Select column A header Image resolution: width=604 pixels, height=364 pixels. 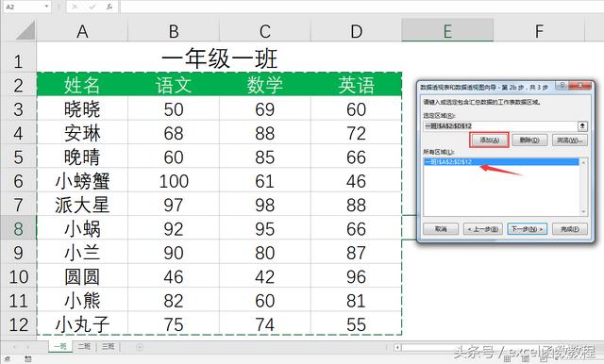[82, 31]
